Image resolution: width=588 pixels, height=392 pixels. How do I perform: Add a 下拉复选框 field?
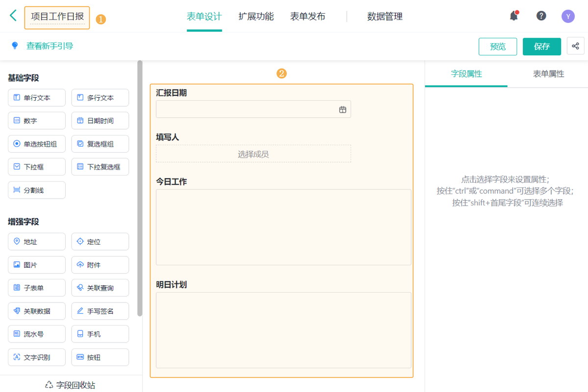tap(100, 167)
